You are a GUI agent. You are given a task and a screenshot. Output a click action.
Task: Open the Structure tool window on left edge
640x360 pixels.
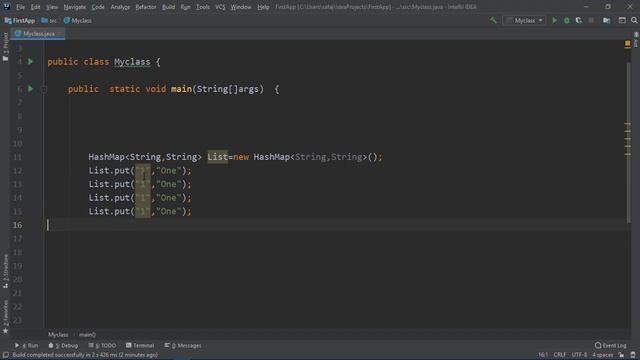click(5, 271)
